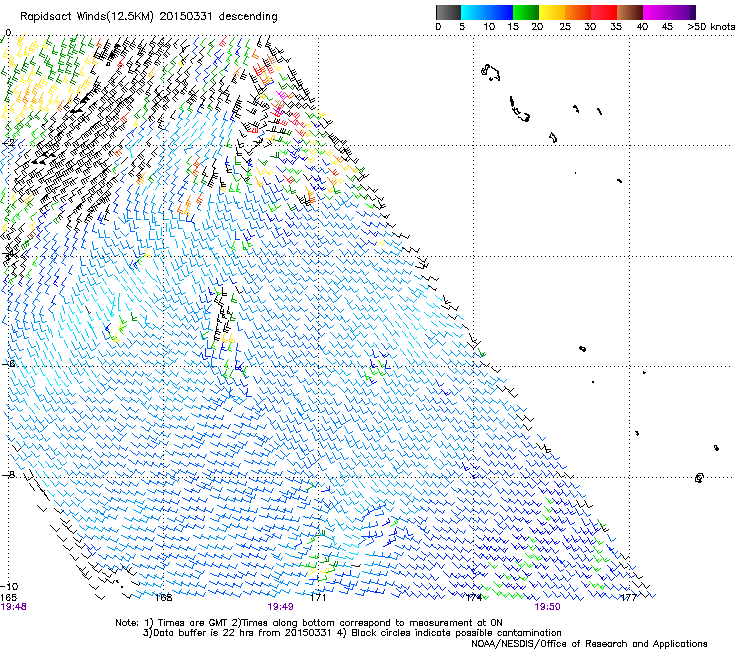Click the '165' longitude axis label

pos(9,598)
